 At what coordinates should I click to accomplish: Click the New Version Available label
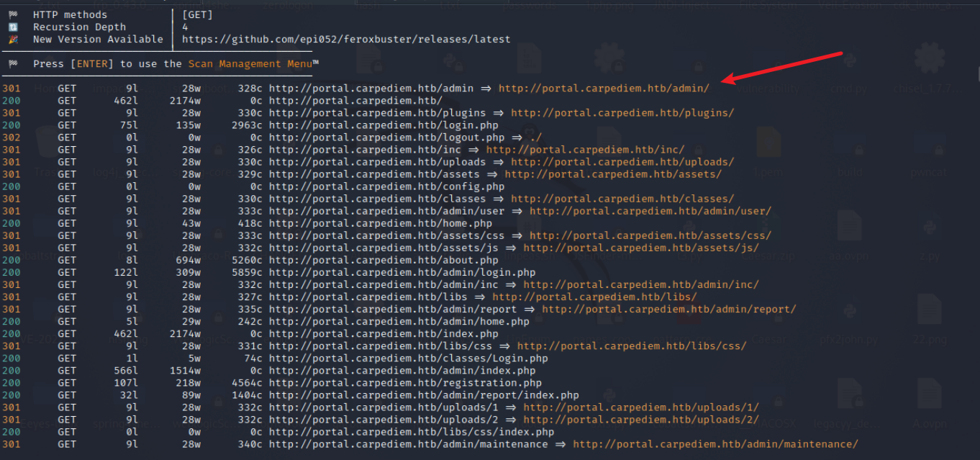tap(98, 39)
